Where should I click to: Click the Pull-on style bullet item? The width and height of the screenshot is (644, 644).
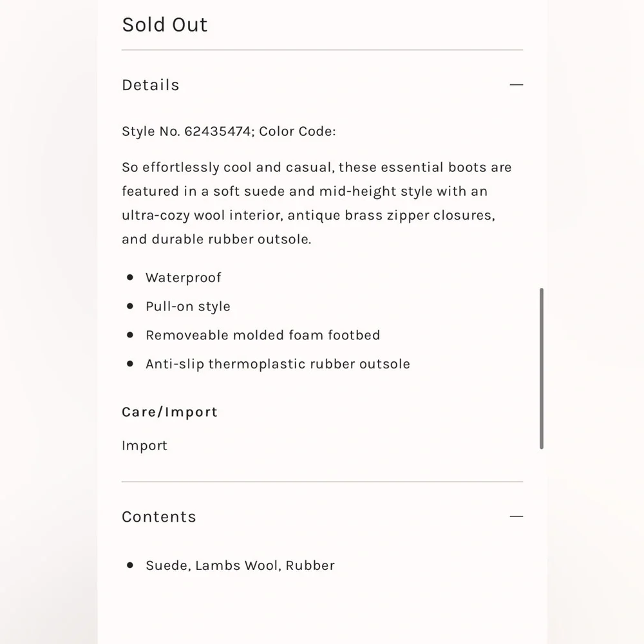pos(188,307)
